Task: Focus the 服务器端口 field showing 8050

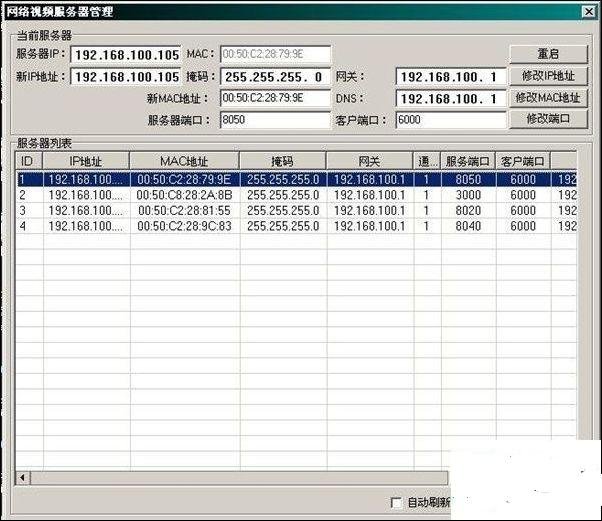Action: 275,119
